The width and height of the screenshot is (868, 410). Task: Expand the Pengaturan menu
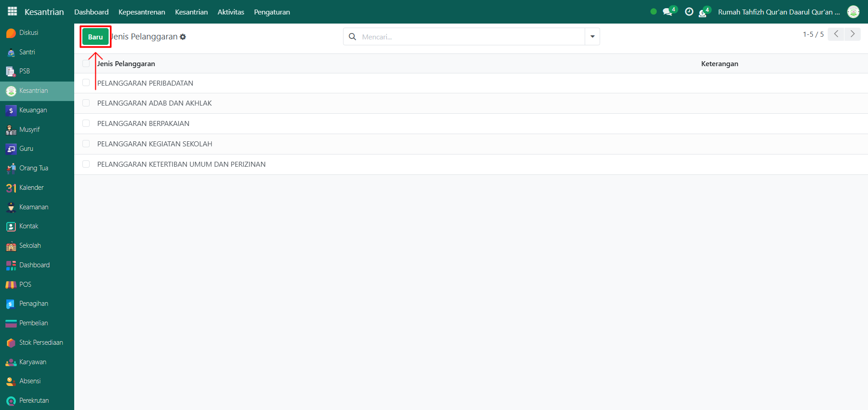[272, 12]
